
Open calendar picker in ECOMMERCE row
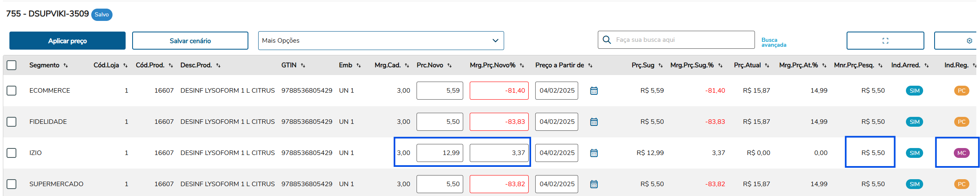tap(594, 91)
